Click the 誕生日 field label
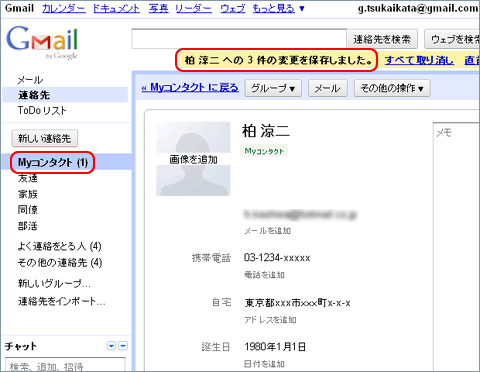480x372 pixels. click(x=216, y=347)
